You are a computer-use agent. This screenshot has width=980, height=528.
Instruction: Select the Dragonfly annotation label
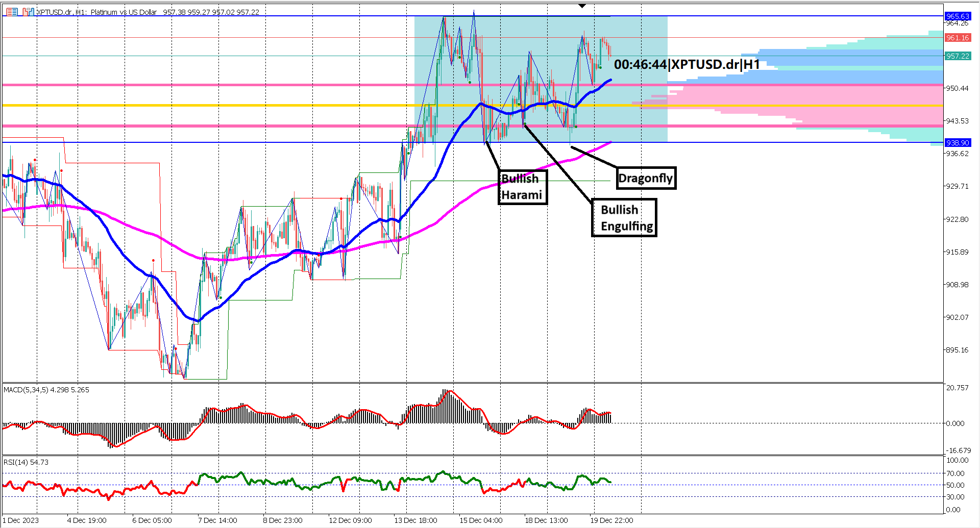(x=646, y=178)
